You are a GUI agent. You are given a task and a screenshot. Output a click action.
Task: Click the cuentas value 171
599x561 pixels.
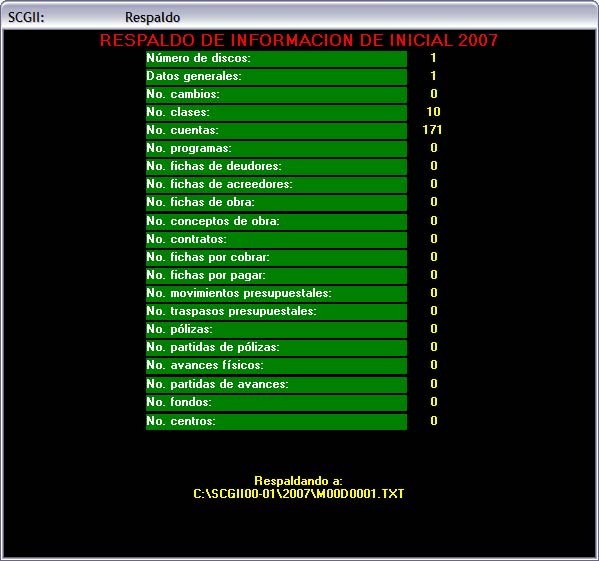432,130
